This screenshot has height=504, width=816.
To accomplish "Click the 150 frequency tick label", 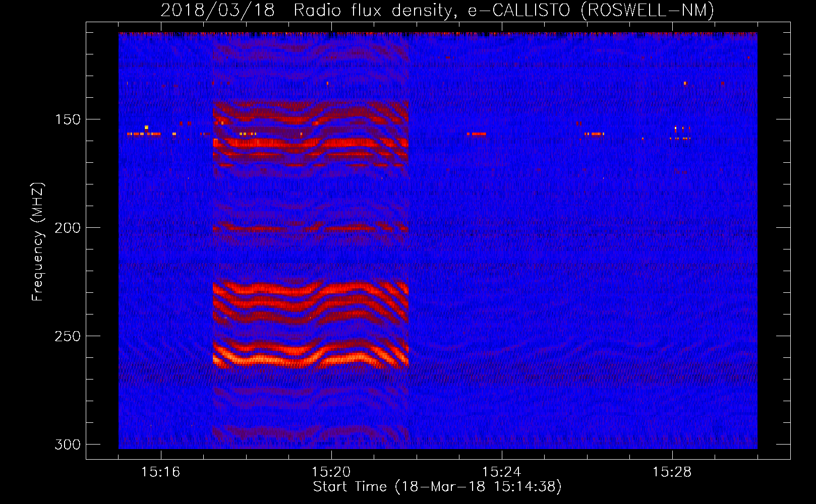I will [x=68, y=119].
